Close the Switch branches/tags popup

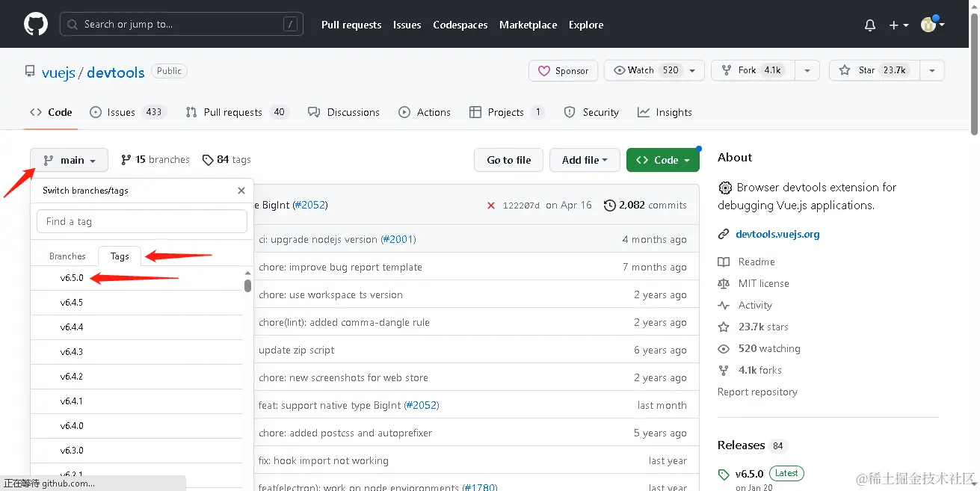click(241, 191)
